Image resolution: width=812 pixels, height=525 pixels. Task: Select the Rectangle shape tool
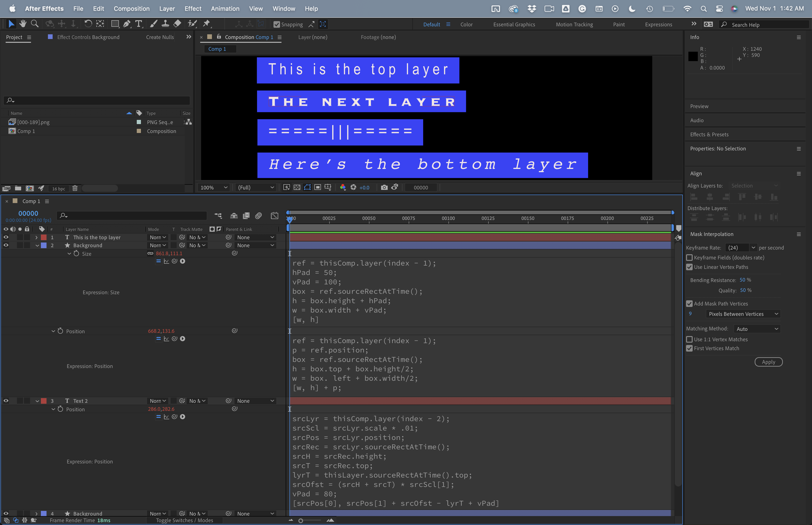[115, 24]
